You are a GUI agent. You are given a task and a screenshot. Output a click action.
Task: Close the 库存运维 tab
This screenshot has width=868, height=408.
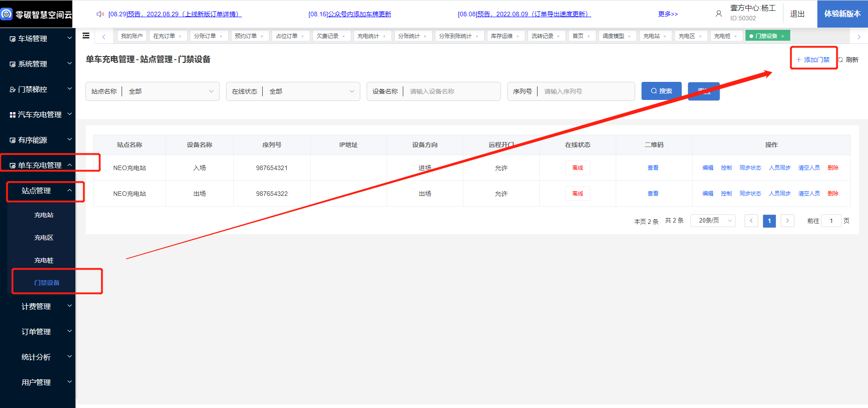518,36
